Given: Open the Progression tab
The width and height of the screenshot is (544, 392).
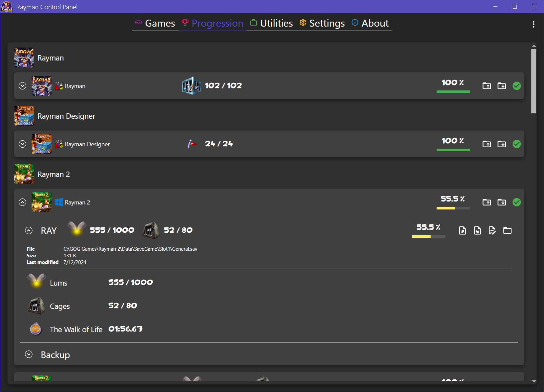Looking at the screenshot, I should tap(212, 23).
